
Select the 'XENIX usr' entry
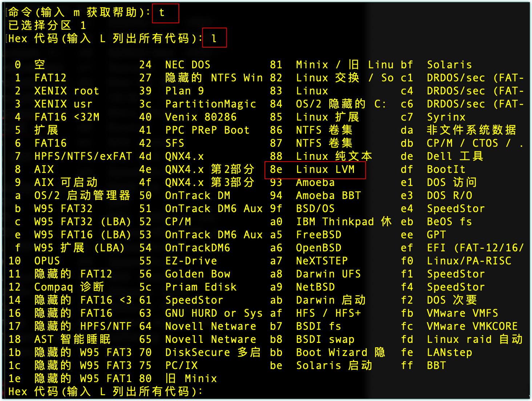tap(63, 104)
